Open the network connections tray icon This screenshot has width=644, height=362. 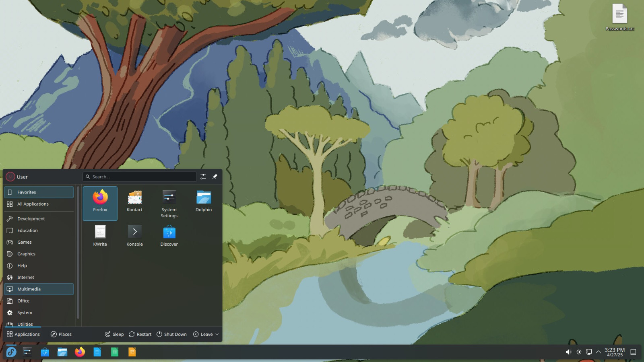[589, 352]
